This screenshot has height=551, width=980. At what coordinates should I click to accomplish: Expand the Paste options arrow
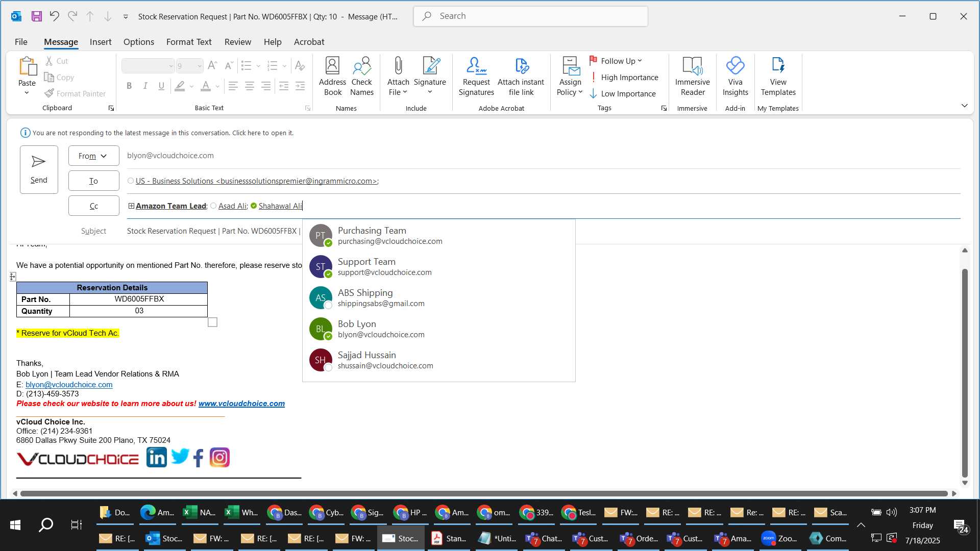(x=27, y=93)
